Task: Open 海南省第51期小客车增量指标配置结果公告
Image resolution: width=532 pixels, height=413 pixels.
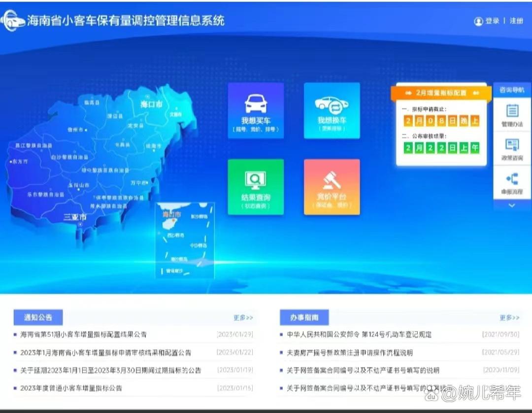Action: pos(83,334)
